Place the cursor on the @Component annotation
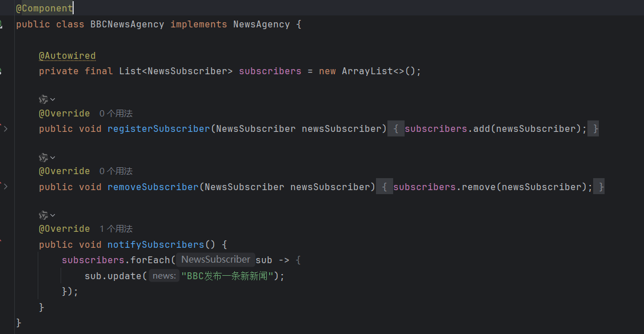 point(45,8)
